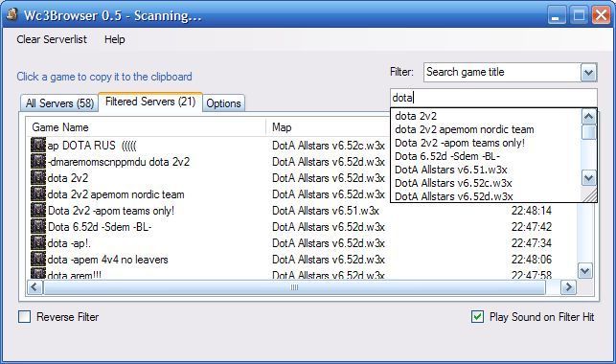Open the Filter type dropdown arrow
This screenshot has width=616, height=364.
coord(588,72)
